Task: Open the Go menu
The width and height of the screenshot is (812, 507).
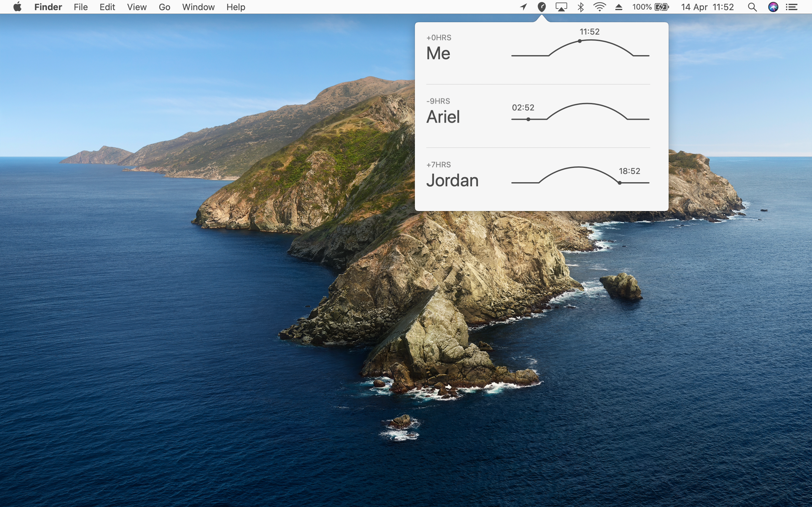Action: (164, 7)
